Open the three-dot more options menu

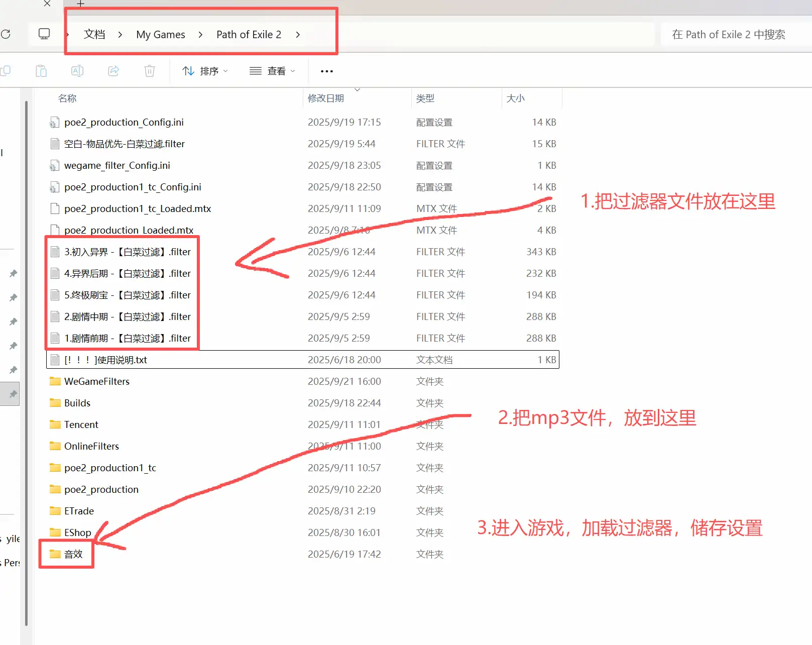pyautogui.click(x=326, y=71)
